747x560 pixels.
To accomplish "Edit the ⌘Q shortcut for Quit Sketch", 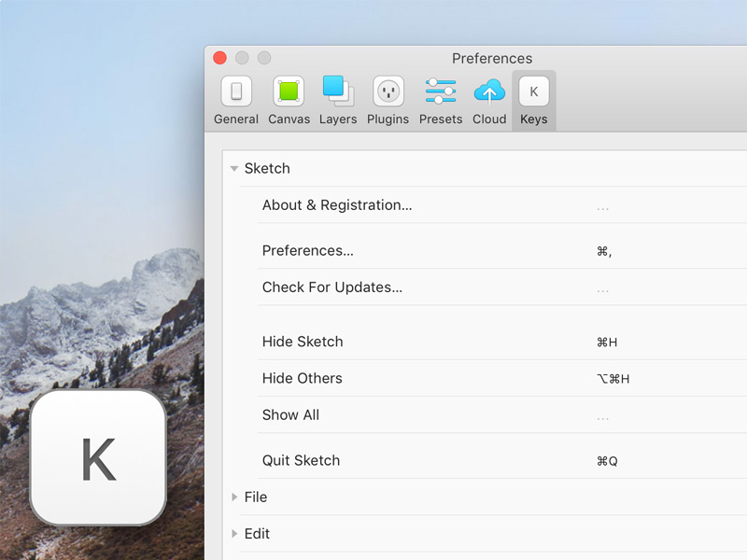I will coord(607,461).
